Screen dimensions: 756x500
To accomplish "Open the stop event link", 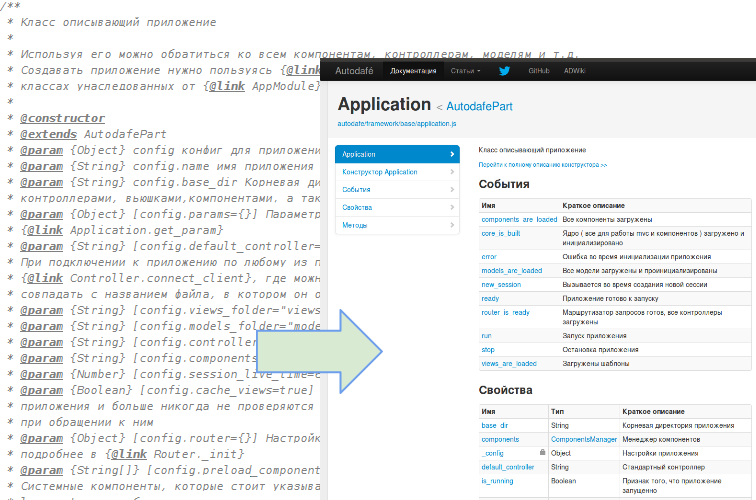I will (487, 350).
